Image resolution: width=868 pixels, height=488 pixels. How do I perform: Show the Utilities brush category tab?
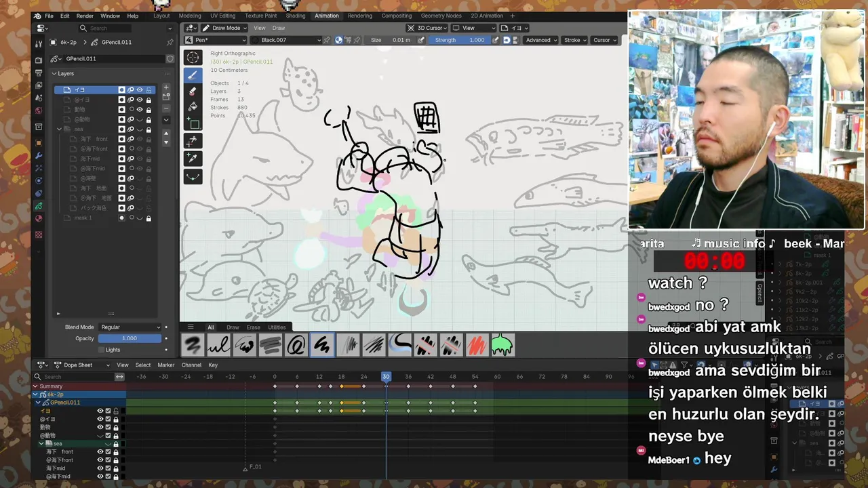click(277, 327)
